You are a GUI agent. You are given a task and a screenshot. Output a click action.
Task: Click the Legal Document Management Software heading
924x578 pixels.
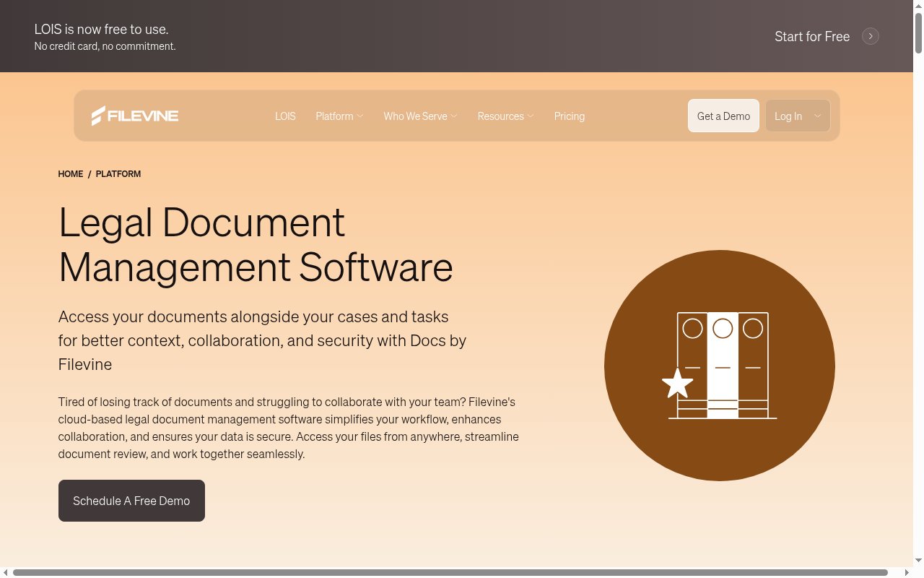256,244
